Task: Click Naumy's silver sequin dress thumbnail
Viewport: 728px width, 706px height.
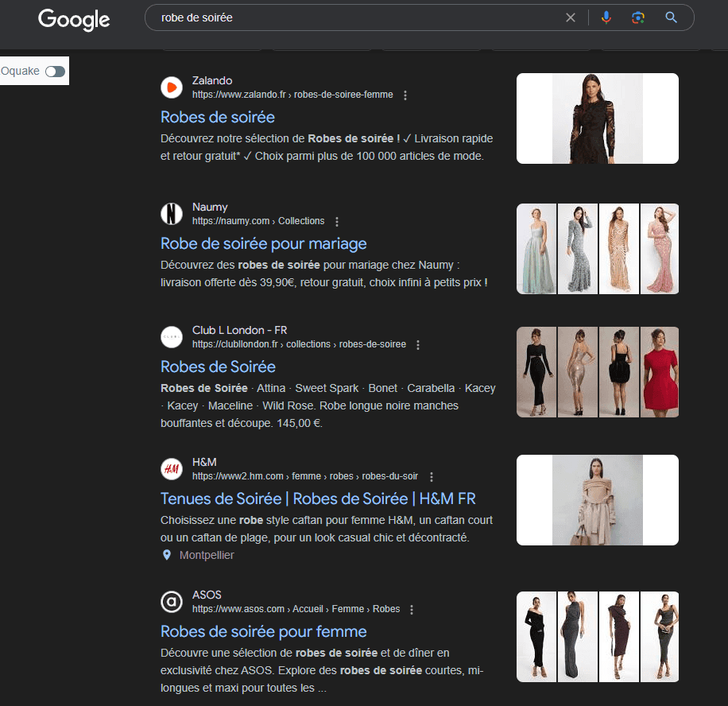Action: [x=578, y=249]
